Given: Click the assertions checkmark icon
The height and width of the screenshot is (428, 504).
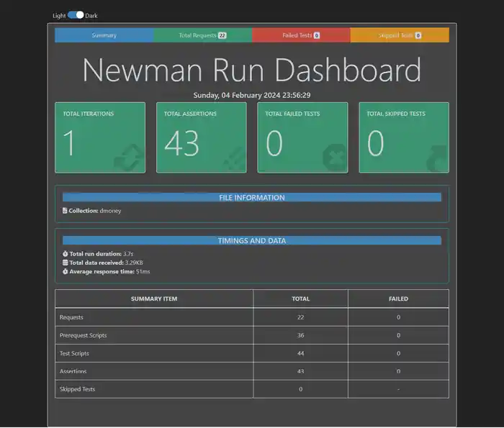Looking at the screenshot, I should pyautogui.click(x=235, y=159).
